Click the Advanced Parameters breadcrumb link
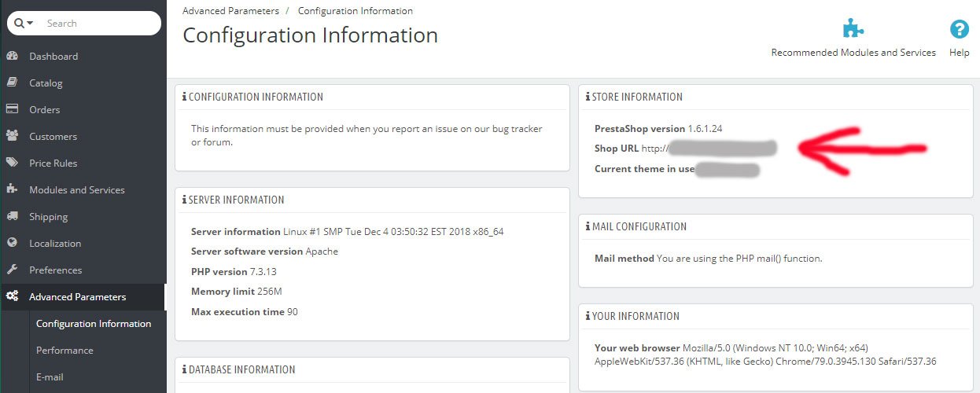 point(230,11)
